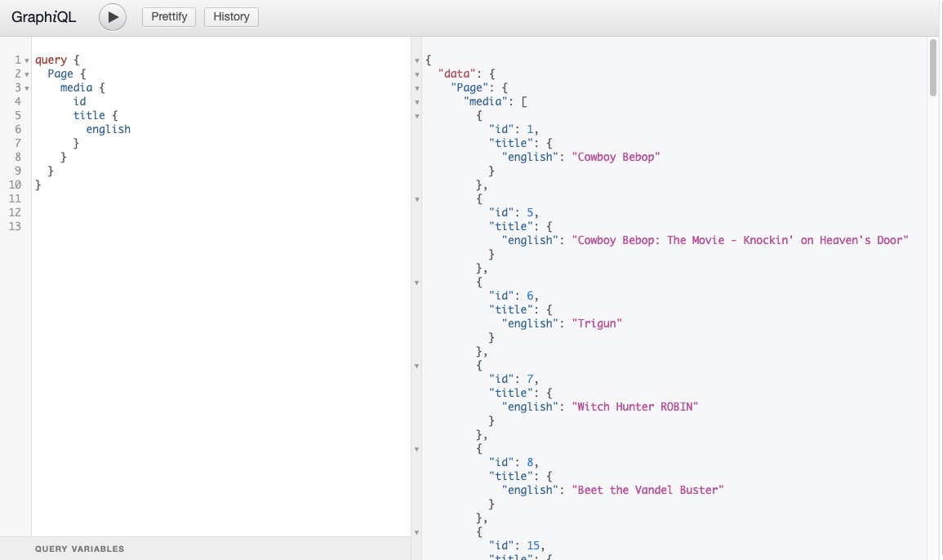This screenshot has width=943, height=560.
Task: Click the "data" key in the result
Action: coord(457,73)
